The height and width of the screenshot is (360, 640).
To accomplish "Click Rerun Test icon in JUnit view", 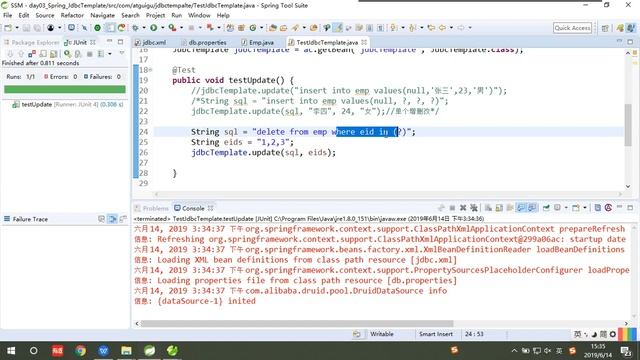I will tap(67, 53).
